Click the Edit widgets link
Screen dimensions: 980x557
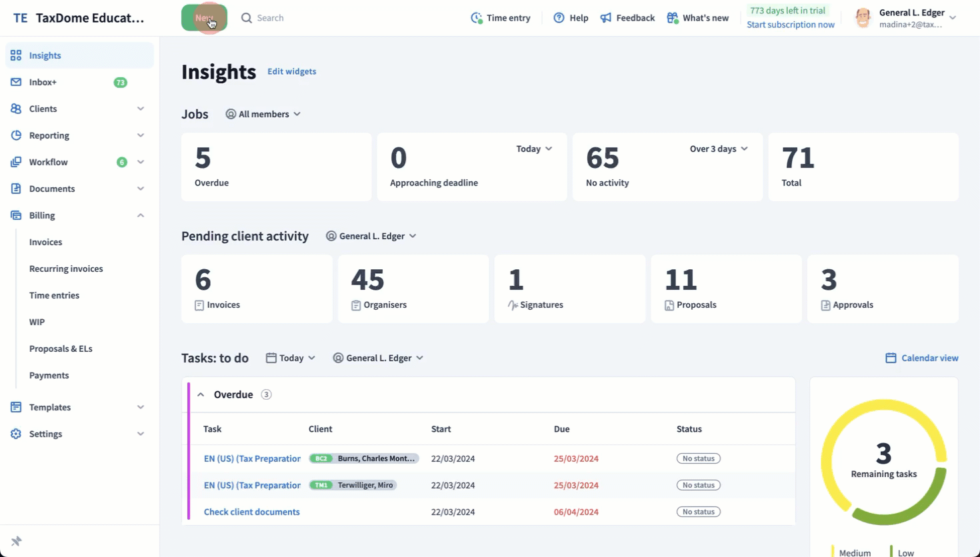291,71
